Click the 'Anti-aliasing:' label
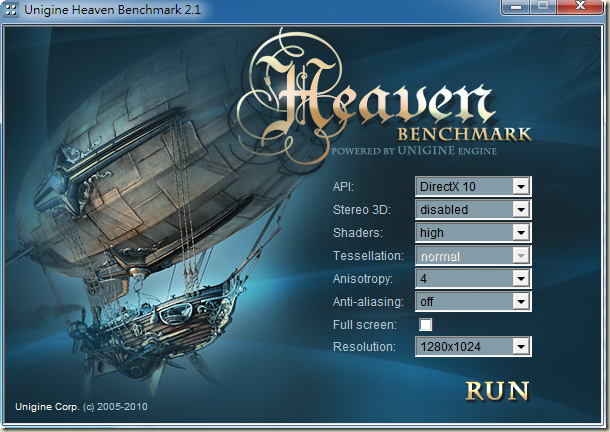Viewport: 610px width, 432px height. [x=368, y=302]
